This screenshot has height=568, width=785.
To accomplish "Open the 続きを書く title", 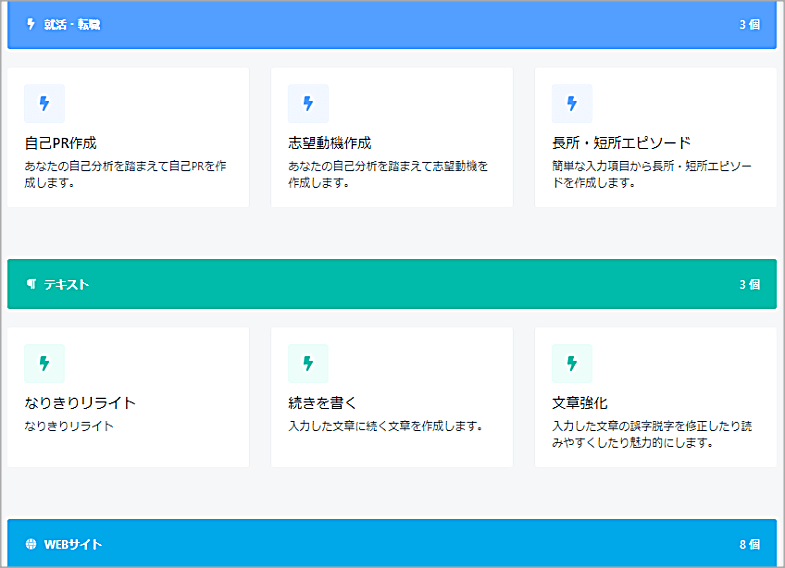I will pyautogui.click(x=322, y=403).
